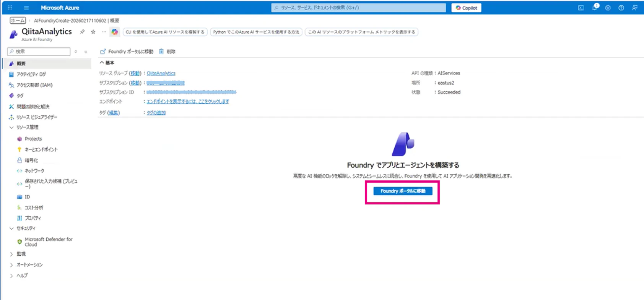Click the Copilot button in header
The image size is (644, 300).
click(466, 8)
